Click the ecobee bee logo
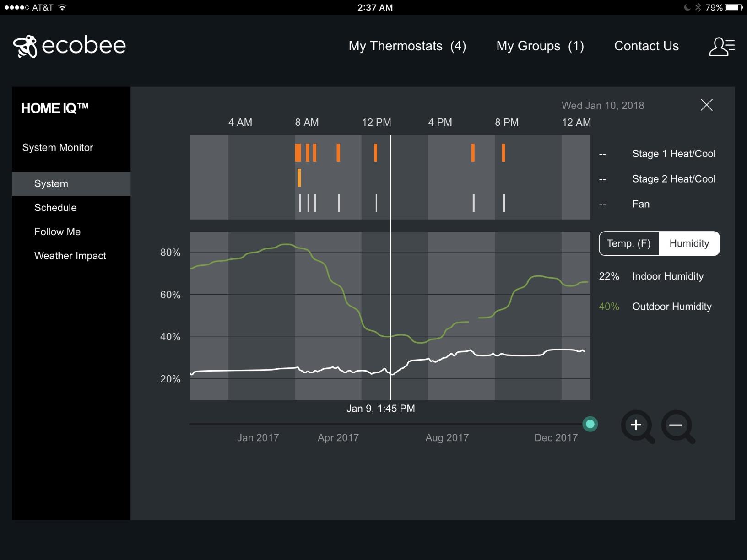The image size is (747, 560). (x=25, y=46)
